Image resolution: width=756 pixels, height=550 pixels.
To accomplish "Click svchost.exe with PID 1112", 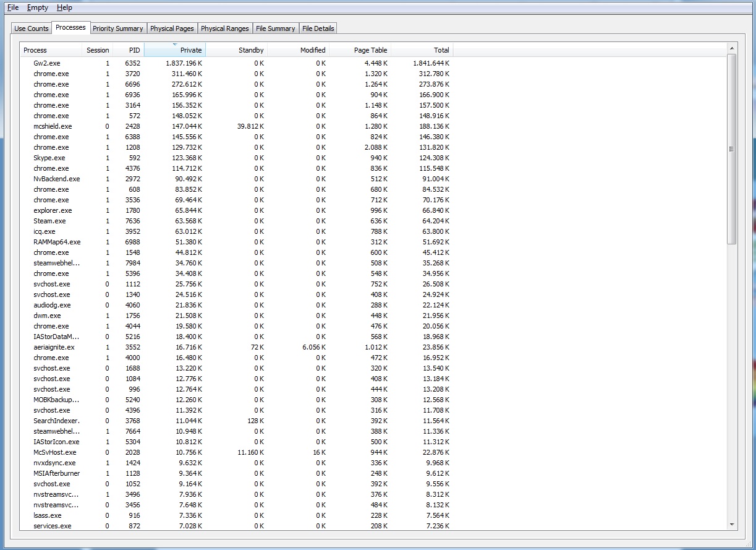I will click(x=52, y=284).
